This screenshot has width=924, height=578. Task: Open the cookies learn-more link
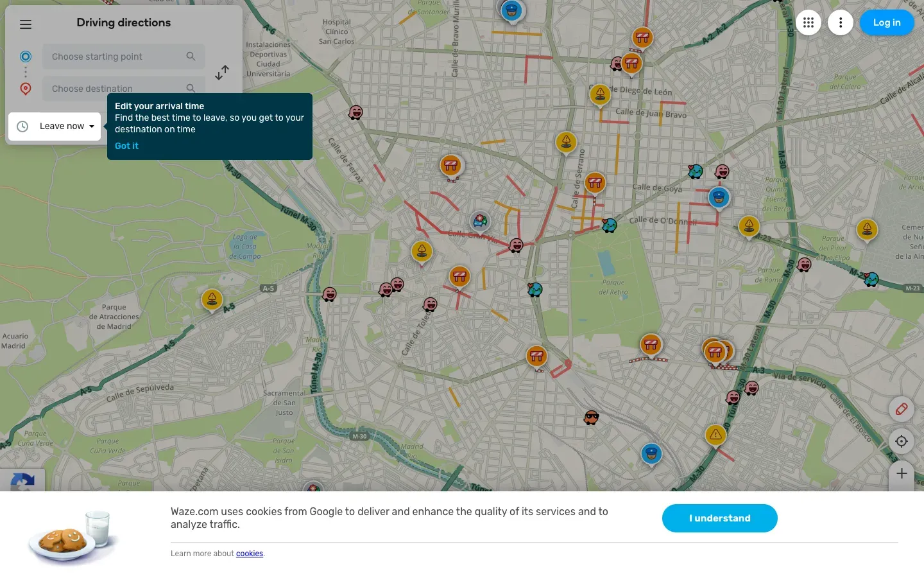[x=250, y=553]
